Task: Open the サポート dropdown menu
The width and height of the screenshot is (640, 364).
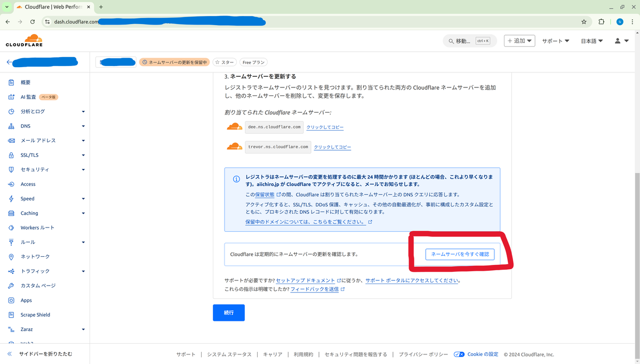Action: pos(556,41)
